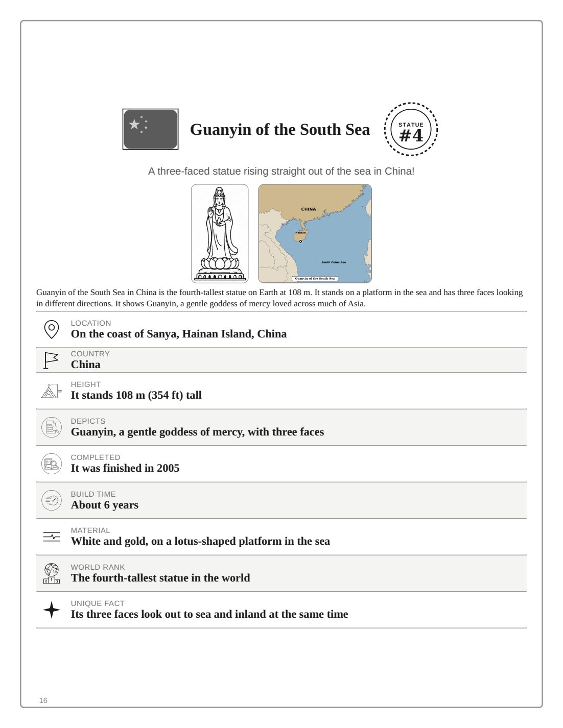
Task: Click the World Rank globe podium icon
Action: click(x=52, y=573)
